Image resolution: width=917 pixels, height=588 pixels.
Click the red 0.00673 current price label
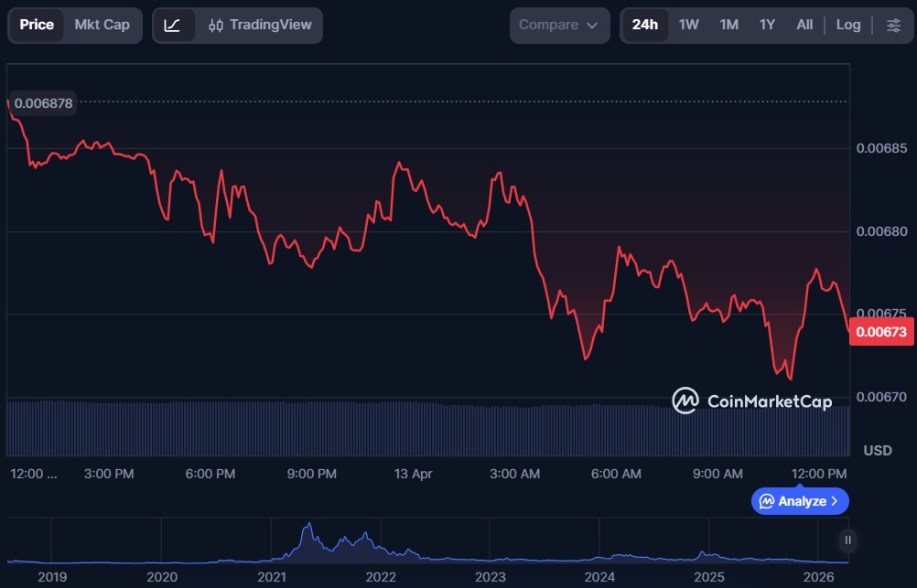point(882,332)
